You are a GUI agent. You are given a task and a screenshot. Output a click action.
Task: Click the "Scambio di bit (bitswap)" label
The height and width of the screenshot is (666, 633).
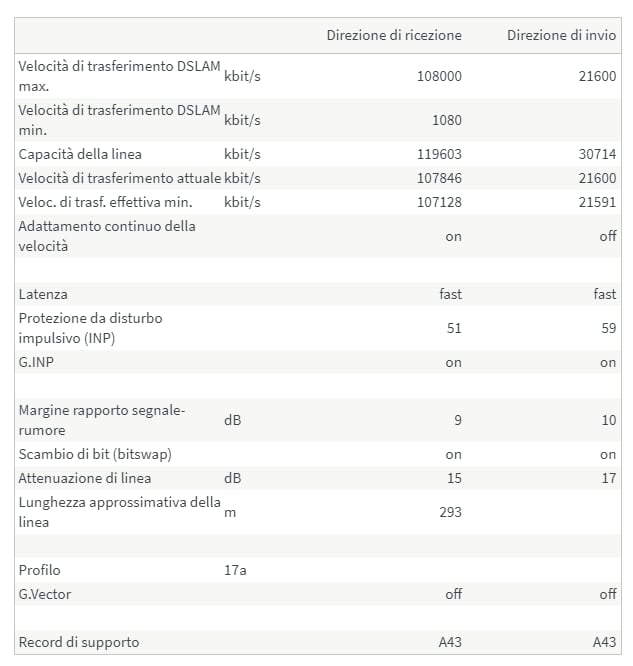pos(95,454)
